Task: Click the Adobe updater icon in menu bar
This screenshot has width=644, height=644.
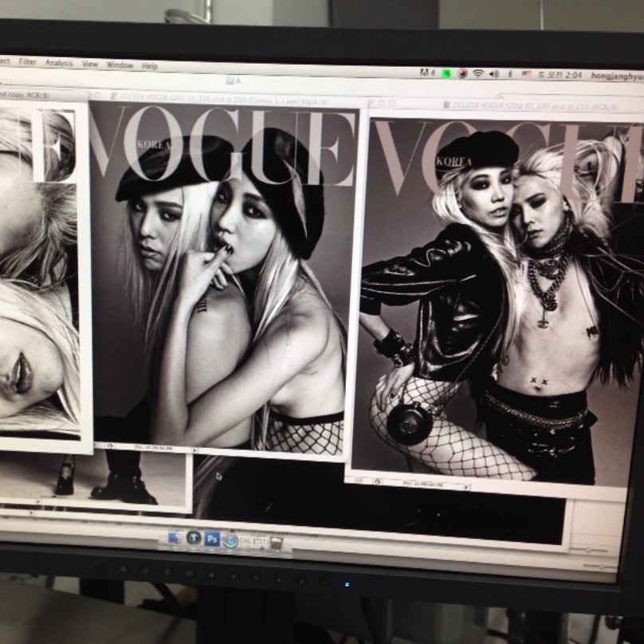Action: coord(427,73)
